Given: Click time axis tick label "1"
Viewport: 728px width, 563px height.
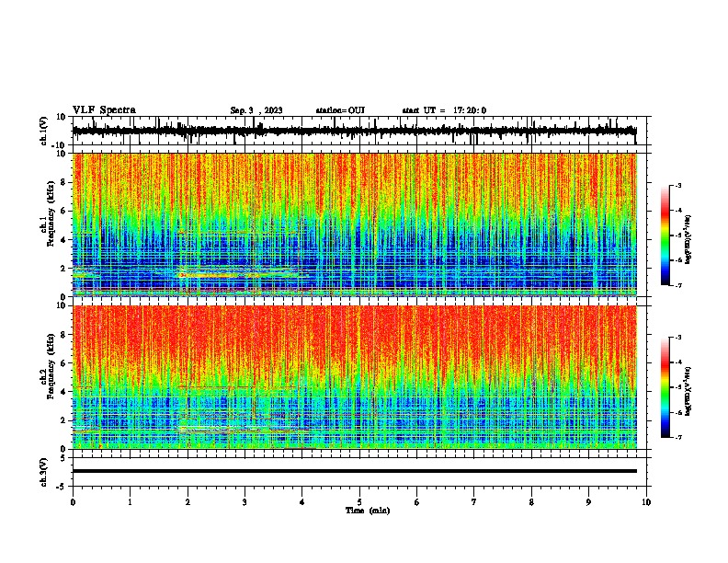Looking at the screenshot, I should pos(130,502).
